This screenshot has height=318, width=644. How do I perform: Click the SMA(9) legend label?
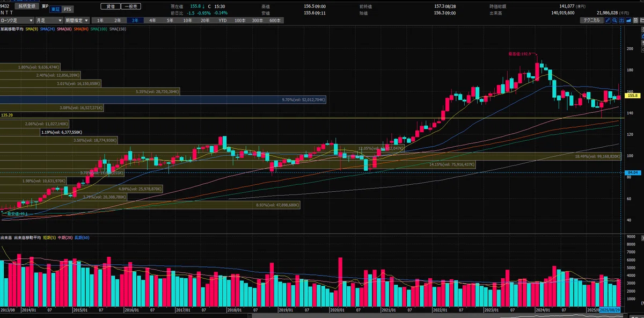click(32, 28)
